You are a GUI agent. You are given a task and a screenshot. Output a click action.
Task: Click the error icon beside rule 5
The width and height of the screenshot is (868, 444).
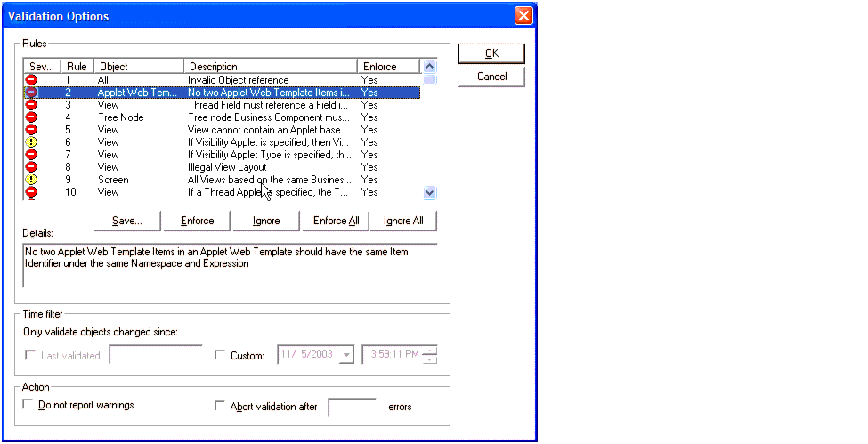pos(31,130)
